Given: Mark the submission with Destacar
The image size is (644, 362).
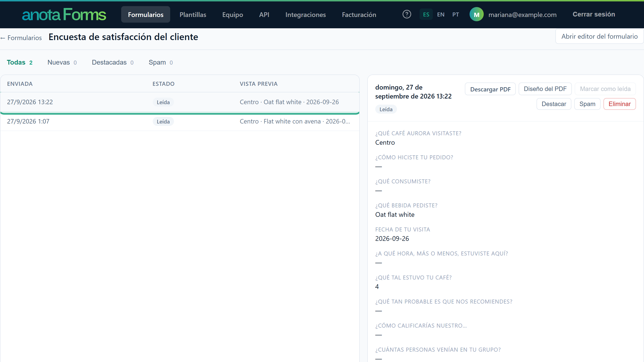Looking at the screenshot, I should coord(554,104).
